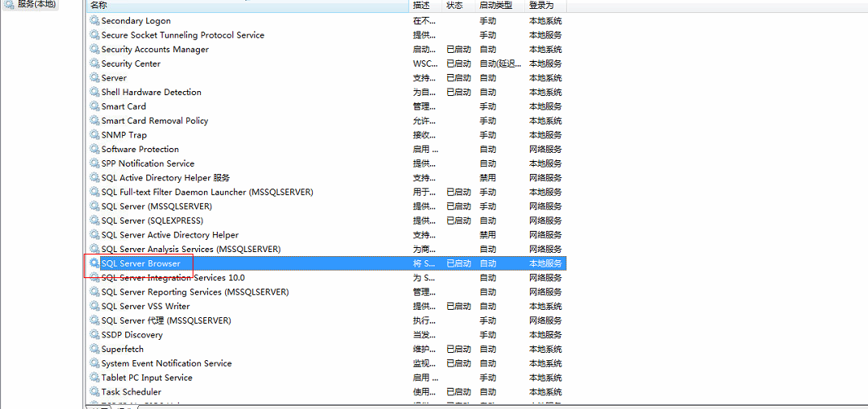
Task: Click the Superfetch service gear icon
Action: (x=94, y=349)
